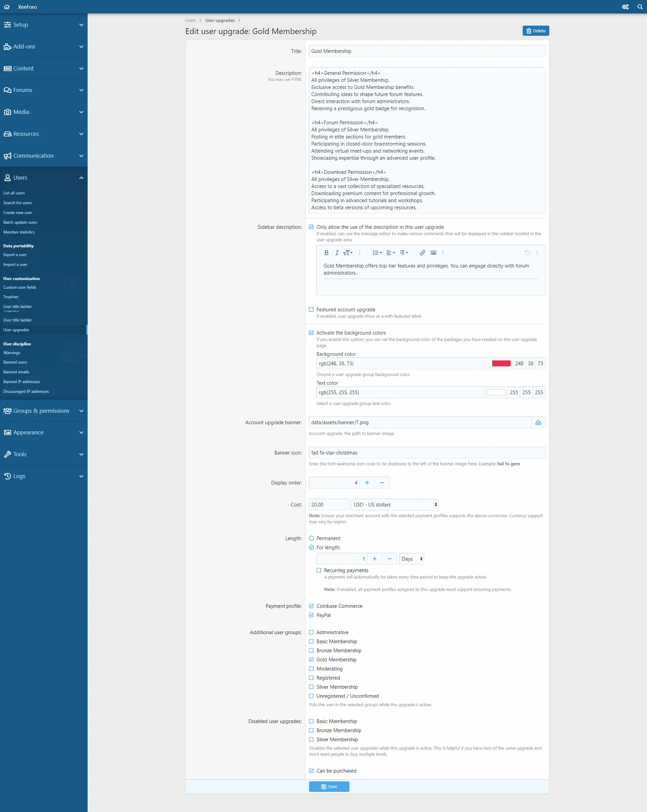Increase display order with plus button
The image size is (647, 812).
[367, 482]
